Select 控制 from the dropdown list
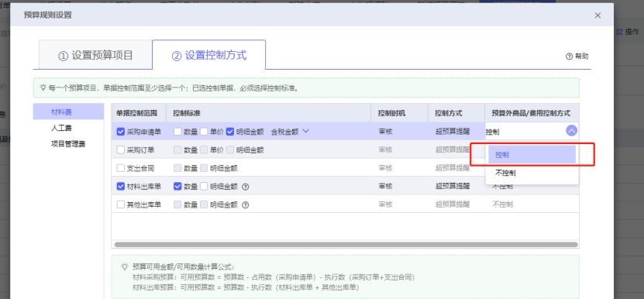The height and width of the screenshot is (299, 644). (532, 155)
